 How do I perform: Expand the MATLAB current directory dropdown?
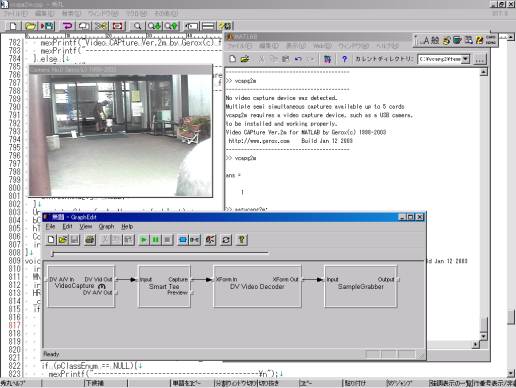(466, 59)
